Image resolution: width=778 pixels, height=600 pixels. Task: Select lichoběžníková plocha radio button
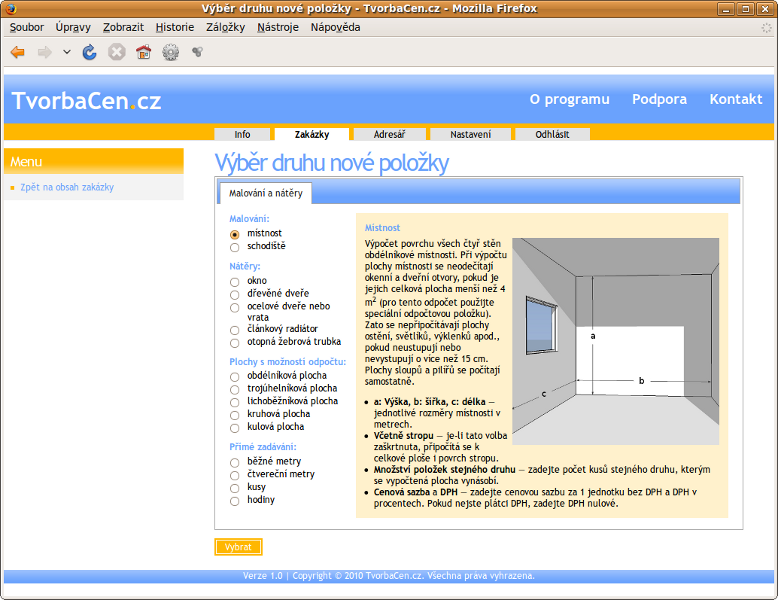pos(235,402)
